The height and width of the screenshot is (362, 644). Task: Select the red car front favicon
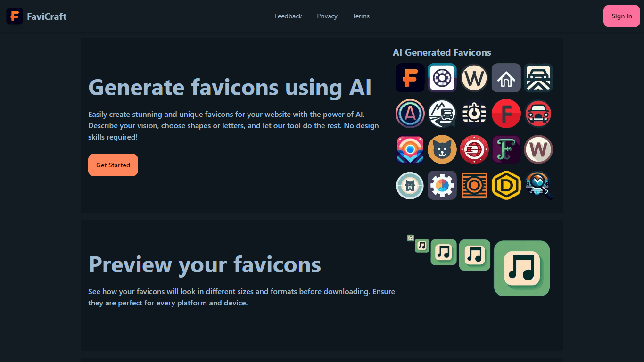pyautogui.click(x=538, y=114)
